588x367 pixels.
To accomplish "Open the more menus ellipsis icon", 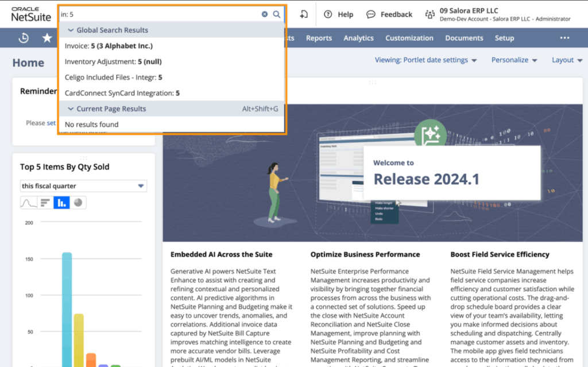I will pyautogui.click(x=564, y=38).
